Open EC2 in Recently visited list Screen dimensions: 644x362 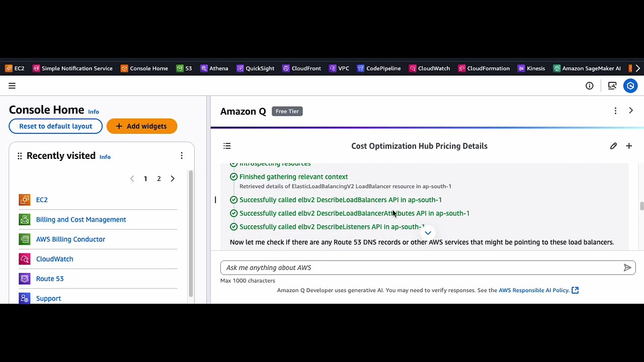click(x=42, y=200)
